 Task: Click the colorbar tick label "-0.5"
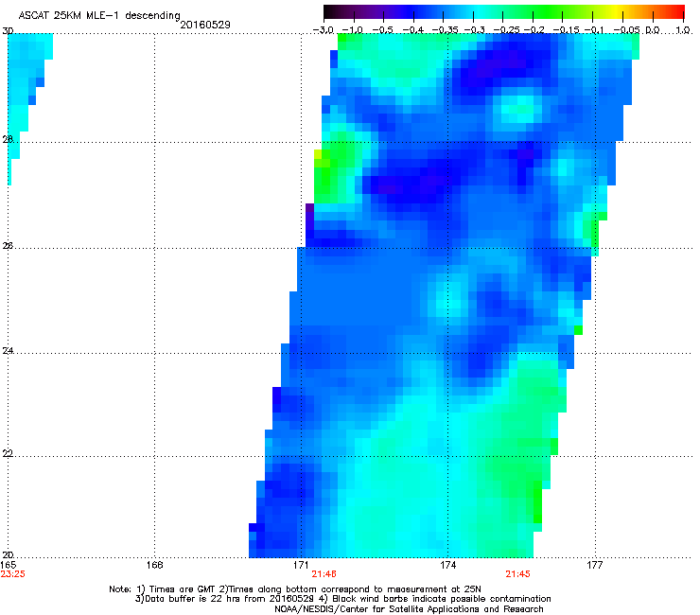pos(382,30)
